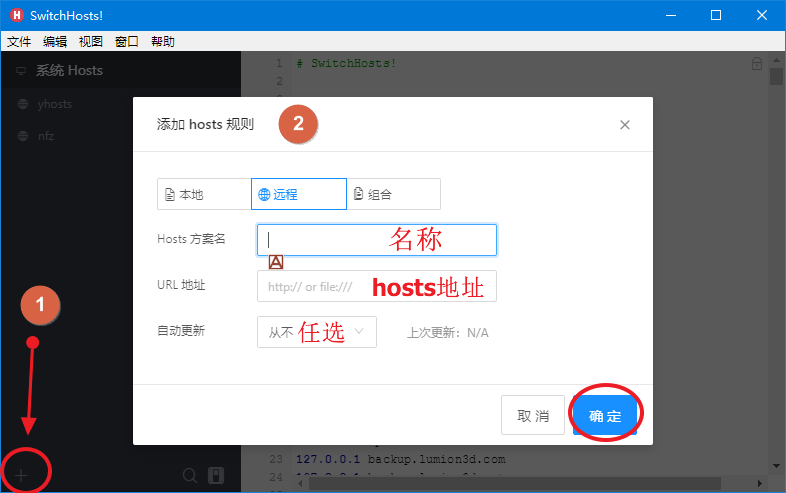Click the vertical scrollbar down arrow
Image resolution: width=786 pixels, height=493 pixels.
click(776, 466)
